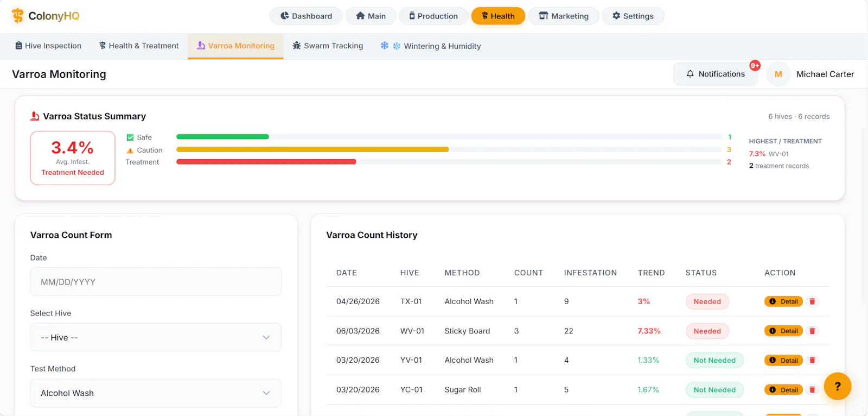Open Wintering & Humidity tab

coord(431,46)
